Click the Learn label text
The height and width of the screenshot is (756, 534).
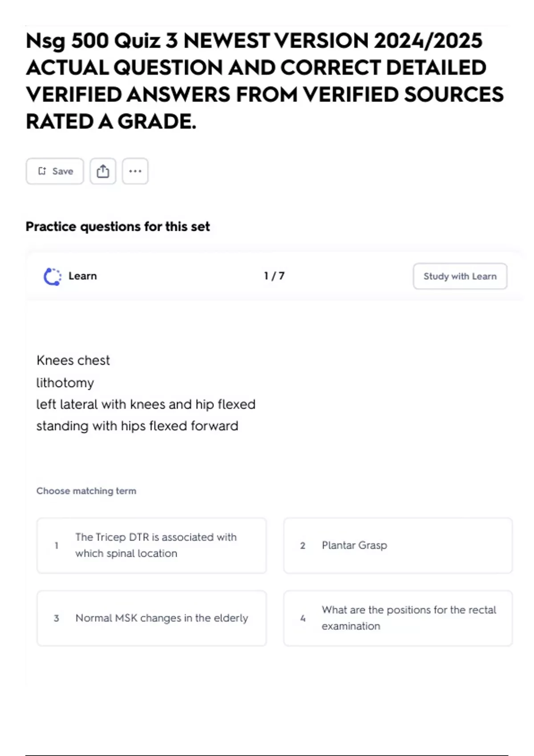[x=82, y=276]
